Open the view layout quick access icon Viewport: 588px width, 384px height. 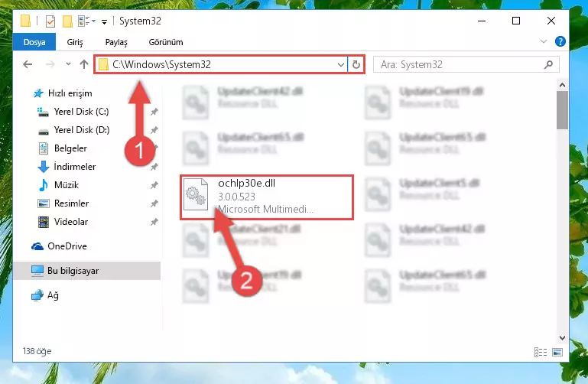(x=86, y=21)
